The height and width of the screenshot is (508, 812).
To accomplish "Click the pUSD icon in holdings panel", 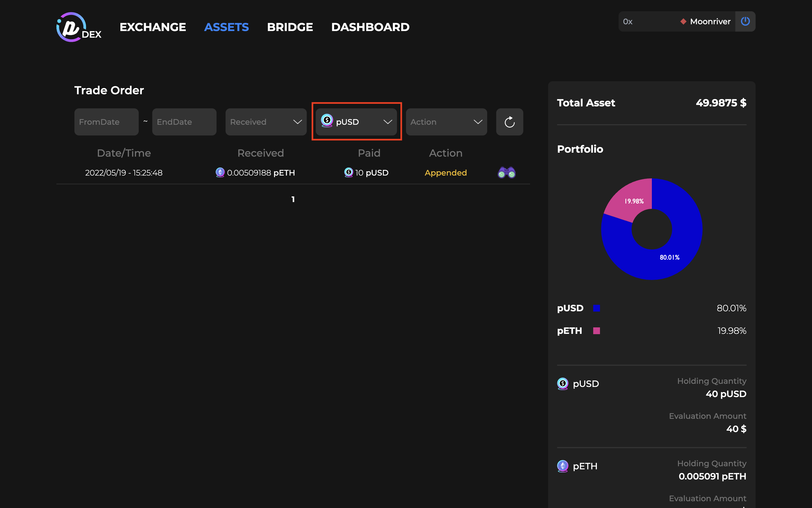I will pos(563,383).
